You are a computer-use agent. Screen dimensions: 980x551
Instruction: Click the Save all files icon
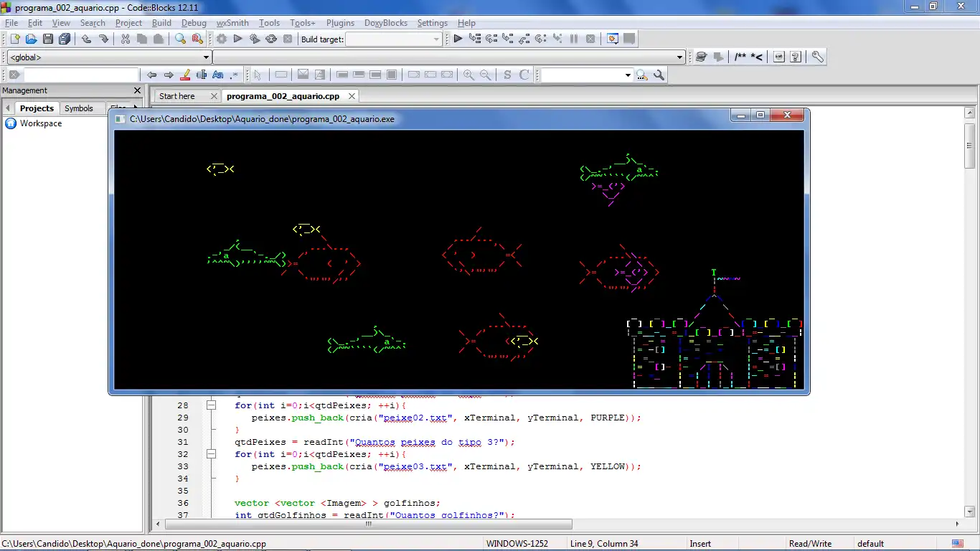coord(65,39)
